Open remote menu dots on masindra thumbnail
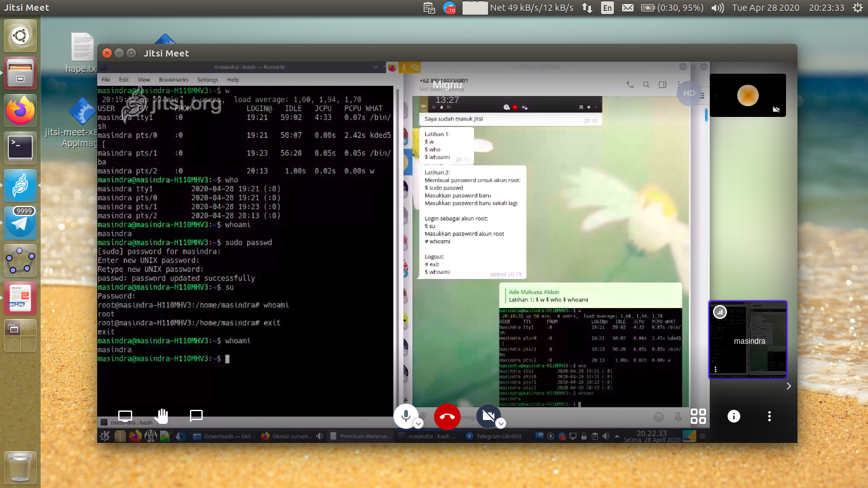Viewport: 868px width, 488px height. click(x=715, y=369)
